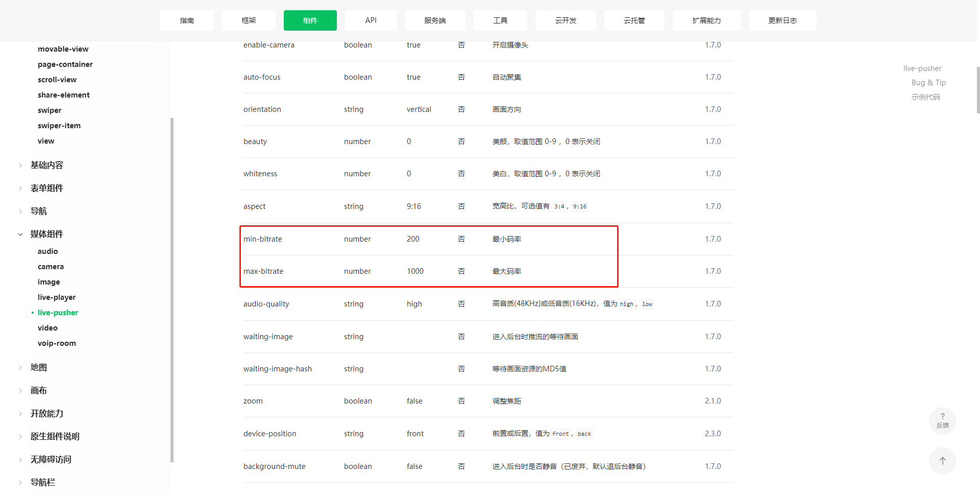The width and height of the screenshot is (980, 495).
Task: Expand the 开放能力 section chevron
Action: (20, 413)
